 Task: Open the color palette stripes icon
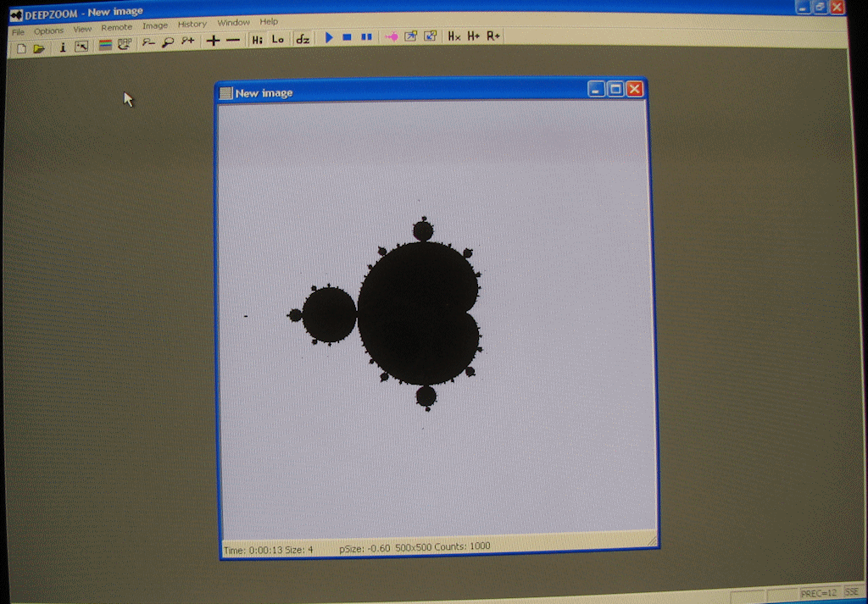point(105,45)
